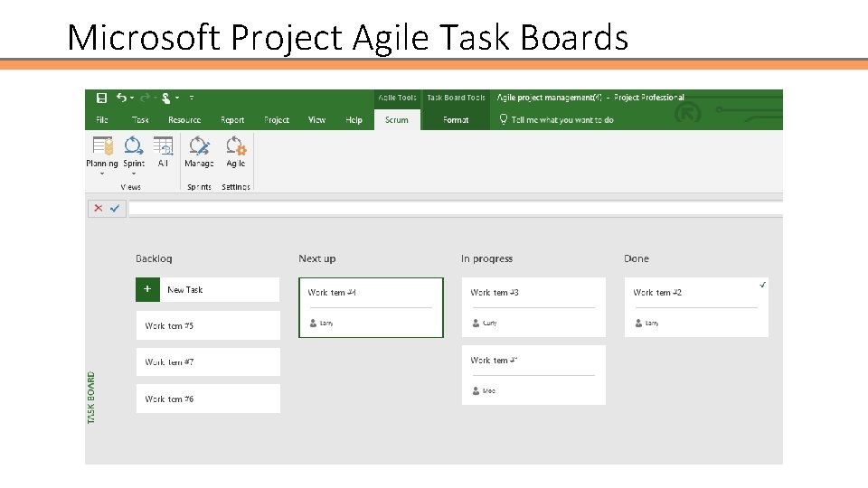Open the Sprint view icon

pos(134,145)
